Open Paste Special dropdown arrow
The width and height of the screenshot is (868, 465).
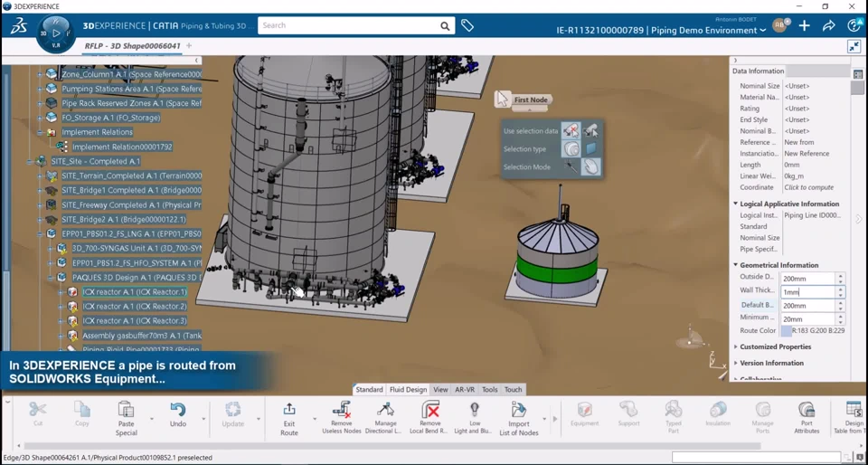(152, 419)
